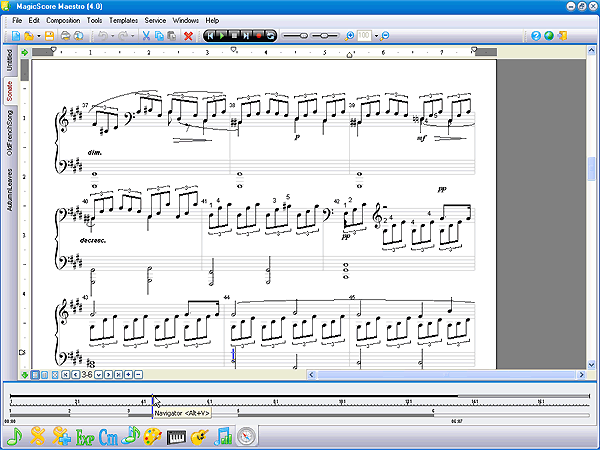This screenshot has width=600, height=450.
Task: Start recording with the red record button
Action: 259,36
